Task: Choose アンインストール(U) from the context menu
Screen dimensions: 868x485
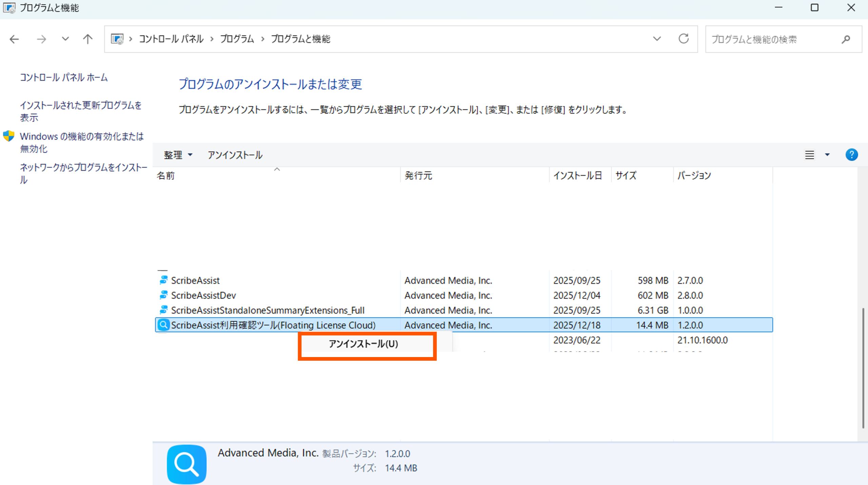Action: point(363,344)
